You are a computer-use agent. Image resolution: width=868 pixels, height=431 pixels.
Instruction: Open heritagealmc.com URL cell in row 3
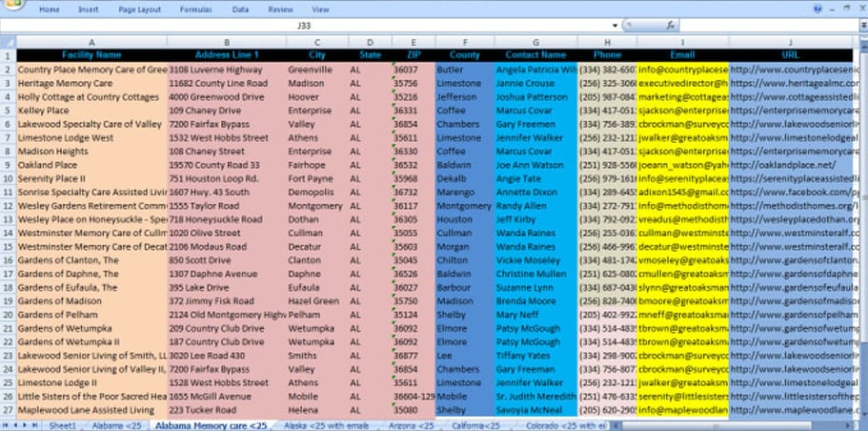pos(791,83)
